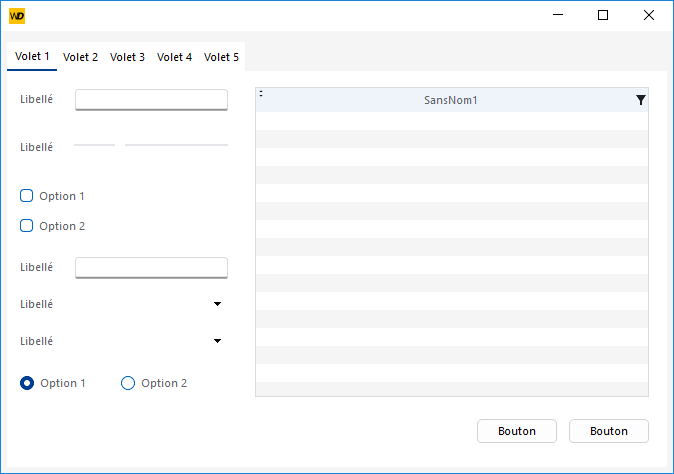Go to the Volet 5 tab
Image resolution: width=674 pixels, height=474 pixels.
[x=221, y=57]
